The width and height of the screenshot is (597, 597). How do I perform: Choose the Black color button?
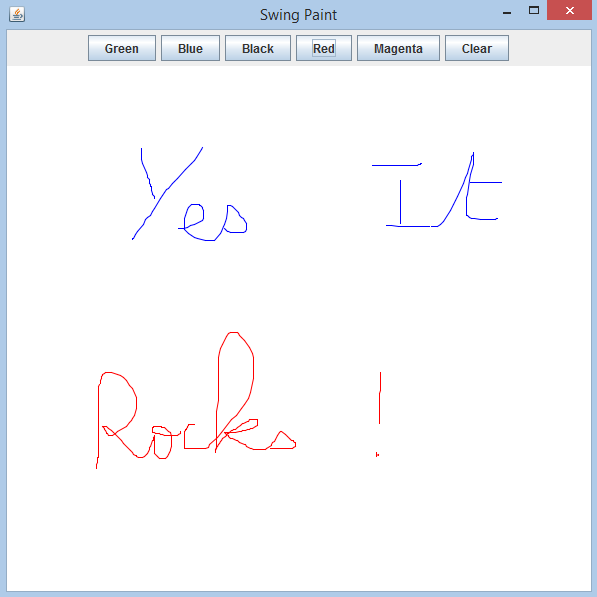coord(258,48)
